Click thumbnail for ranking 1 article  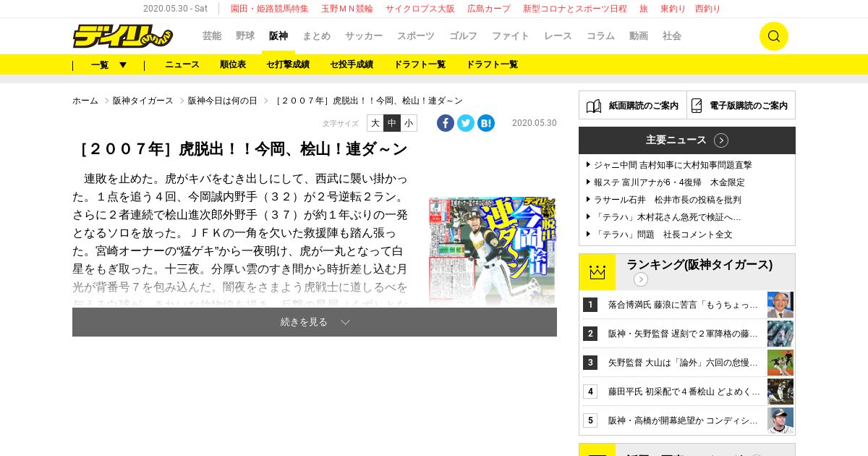780,305
